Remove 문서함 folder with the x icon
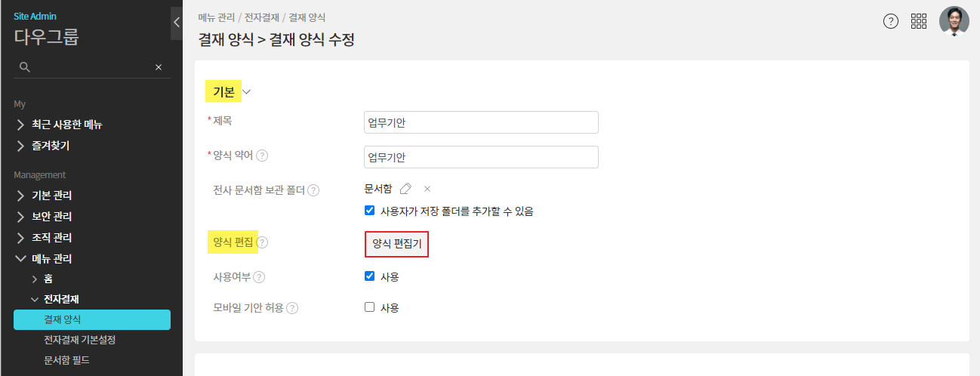The height and width of the screenshot is (376, 980). coord(427,189)
